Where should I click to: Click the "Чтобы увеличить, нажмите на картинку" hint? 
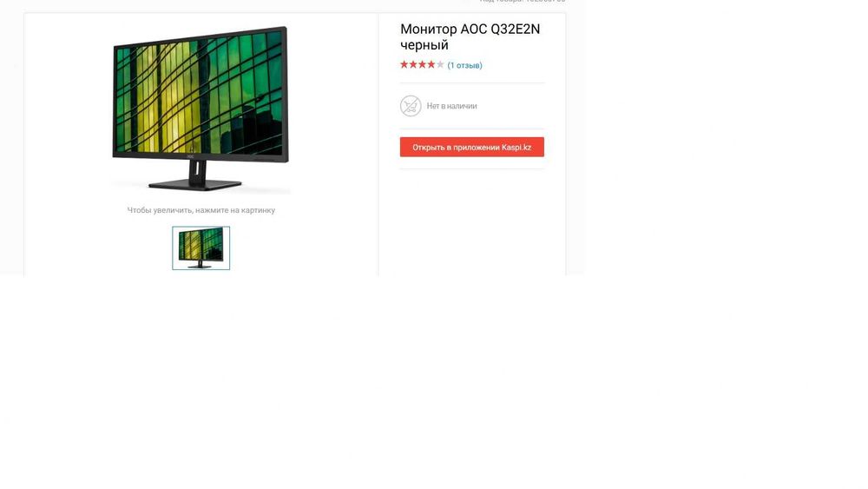pos(201,210)
